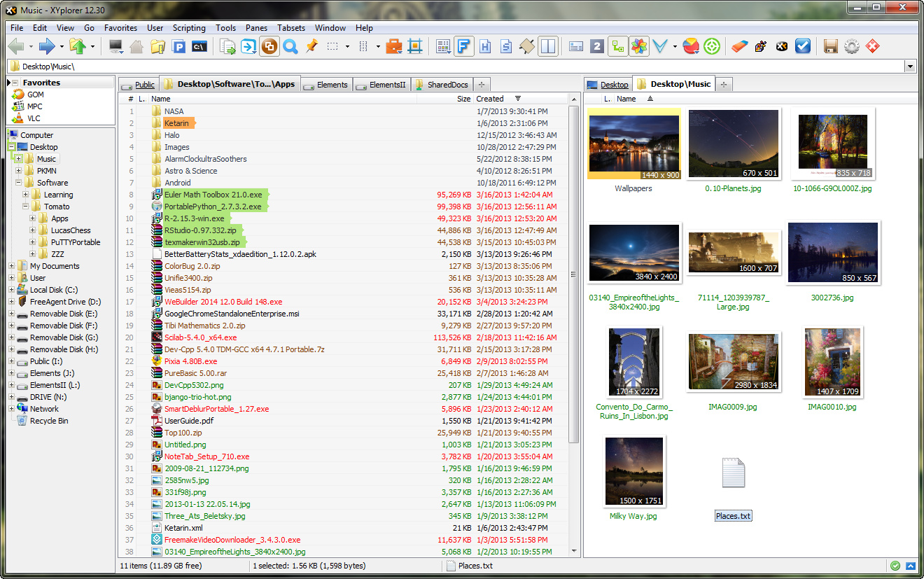Image resolution: width=924 pixels, height=579 pixels.
Task: Go up one folder level
Action: click(78, 47)
